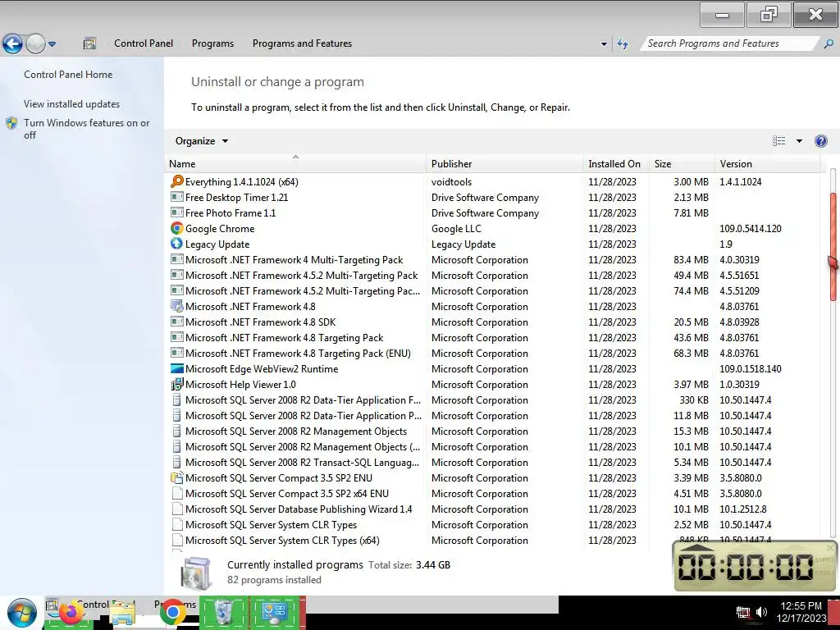Open the Windows Start orb
840x630 pixels.
[x=21, y=613]
